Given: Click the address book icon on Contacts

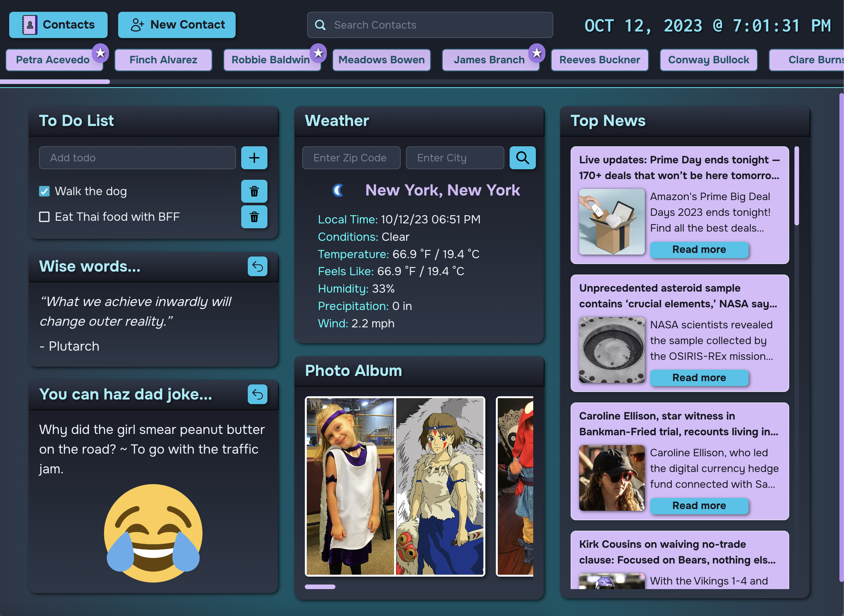Looking at the screenshot, I should (30, 25).
